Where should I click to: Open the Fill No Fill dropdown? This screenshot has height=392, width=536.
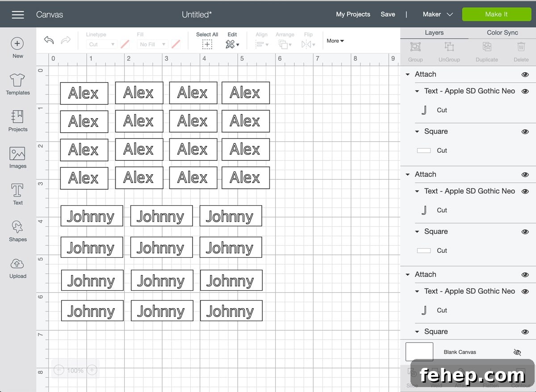coord(152,44)
